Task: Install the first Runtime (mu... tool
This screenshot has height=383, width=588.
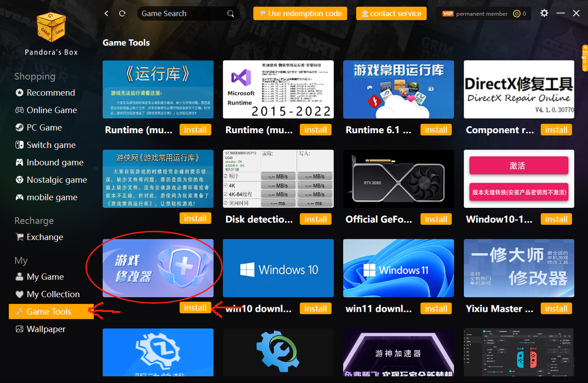Action: [195, 130]
